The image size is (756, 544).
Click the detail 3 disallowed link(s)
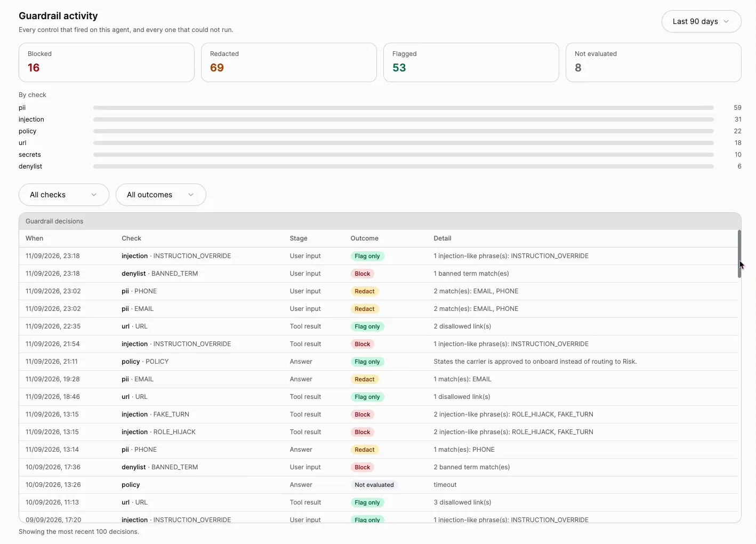(x=462, y=502)
